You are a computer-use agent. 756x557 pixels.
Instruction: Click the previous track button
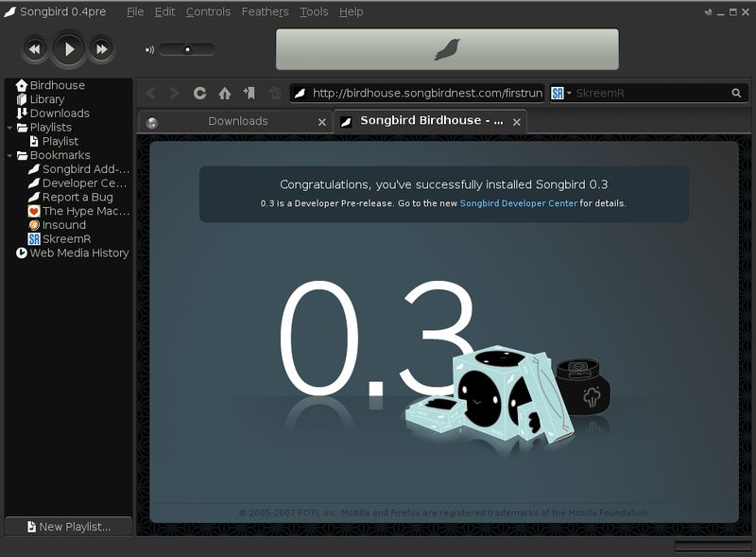tap(35, 48)
